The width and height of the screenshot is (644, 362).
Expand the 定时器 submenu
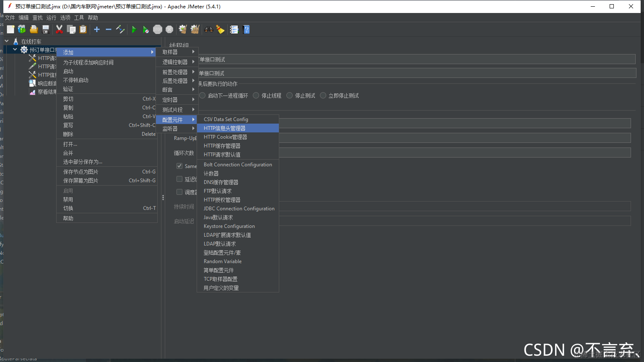177,100
